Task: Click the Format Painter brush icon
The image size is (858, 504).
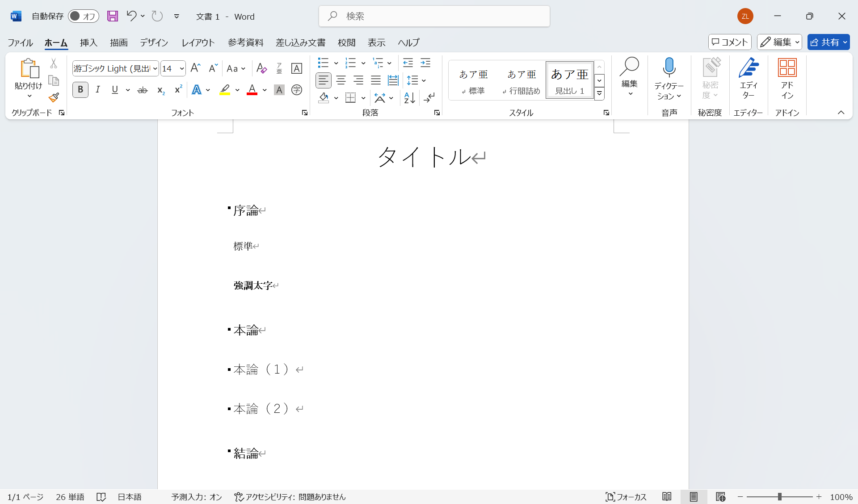Action: [x=54, y=97]
